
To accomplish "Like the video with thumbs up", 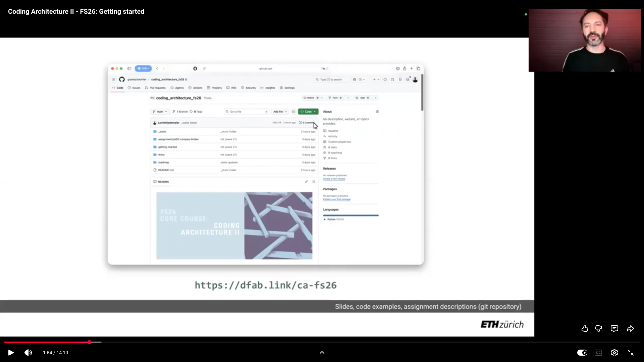I will (x=585, y=328).
